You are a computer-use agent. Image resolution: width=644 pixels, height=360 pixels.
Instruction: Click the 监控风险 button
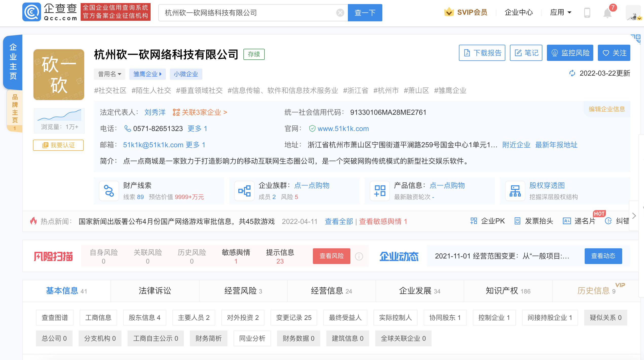(570, 53)
